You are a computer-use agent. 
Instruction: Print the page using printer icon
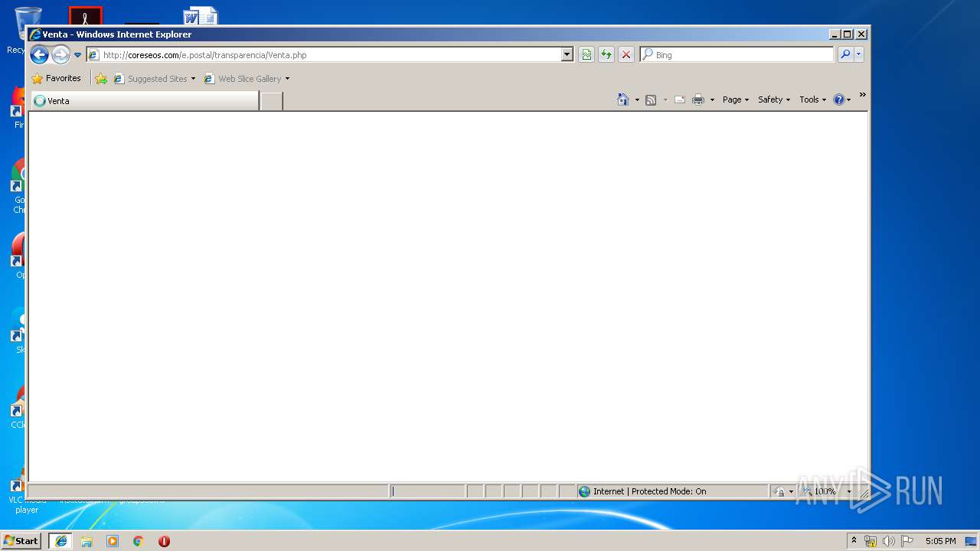698,99
